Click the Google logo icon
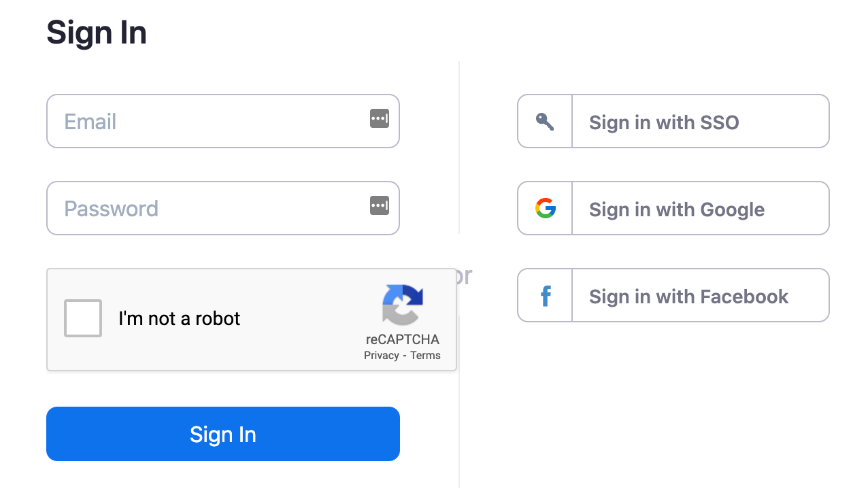Screen dimensions: 868x491 545,208
